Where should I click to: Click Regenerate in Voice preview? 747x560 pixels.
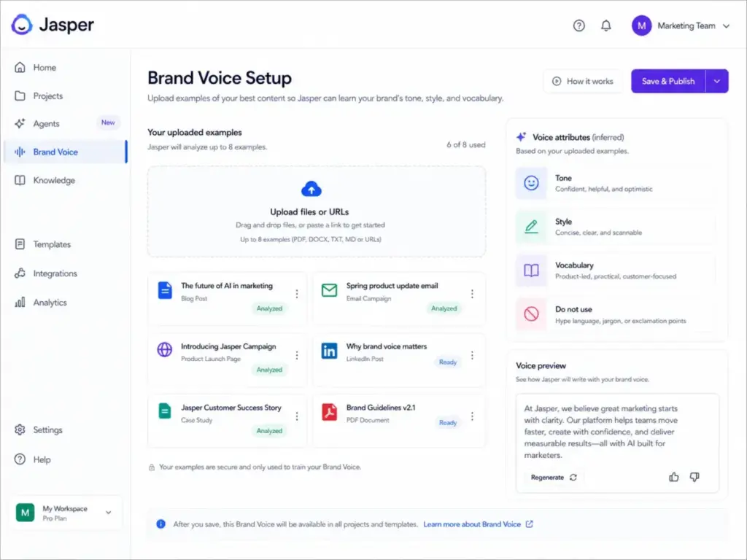(554, 477)
